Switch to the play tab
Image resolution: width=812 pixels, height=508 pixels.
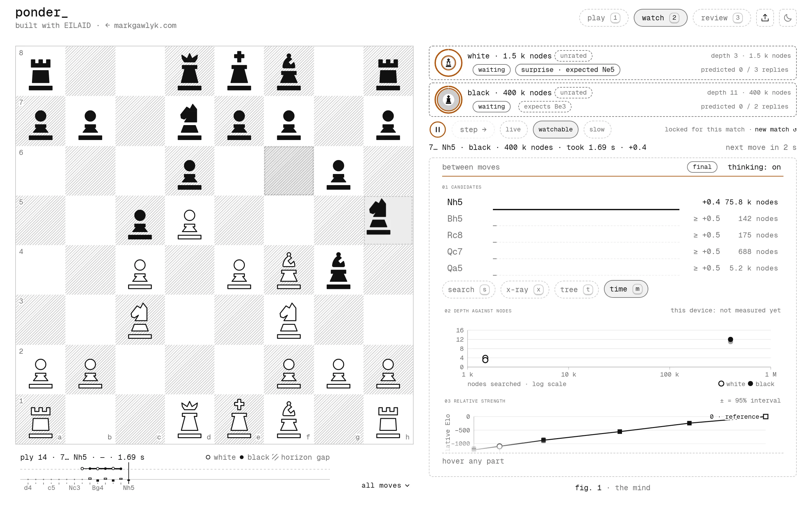[x=603, y=18]
